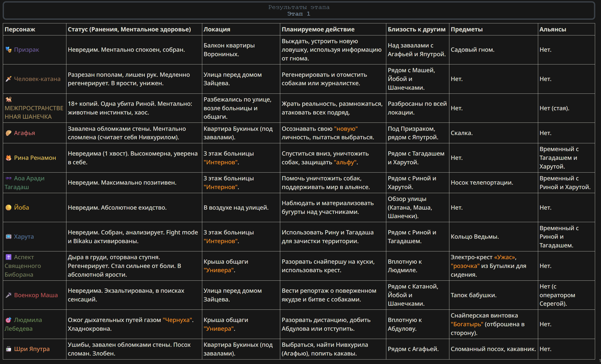
Task: Click the orange "альфу" highlighted word
Action: [345, 162]
